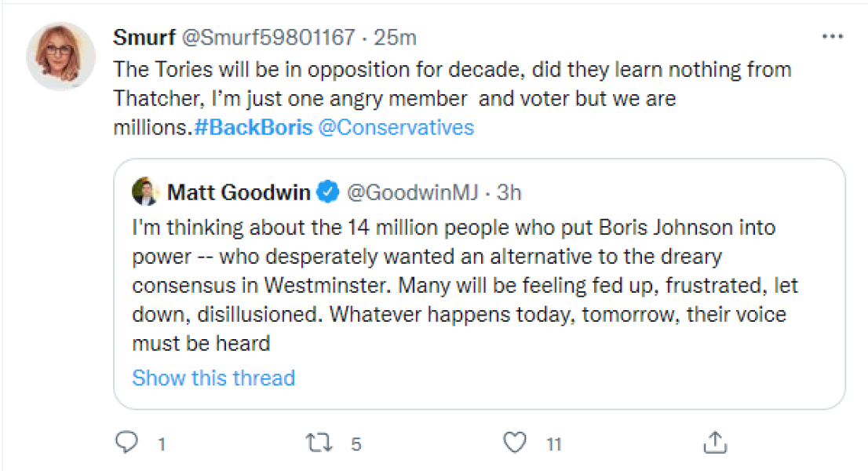Click Matt Goodwin's verified blue checkmark badge

tap(326, 192)
